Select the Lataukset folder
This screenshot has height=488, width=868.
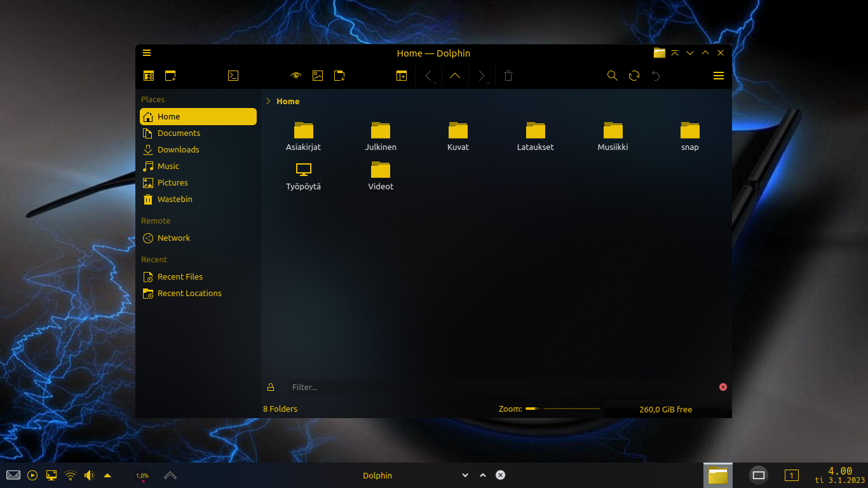tap(536, 136)
